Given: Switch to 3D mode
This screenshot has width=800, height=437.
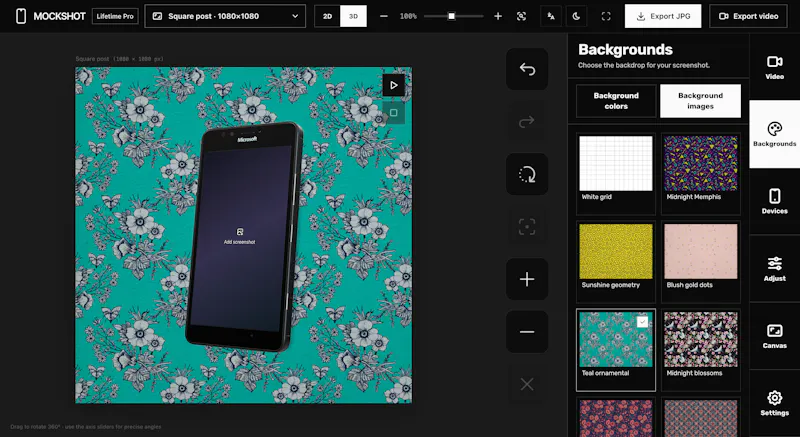Looking at the screenshot, I should tap(354, 16).
